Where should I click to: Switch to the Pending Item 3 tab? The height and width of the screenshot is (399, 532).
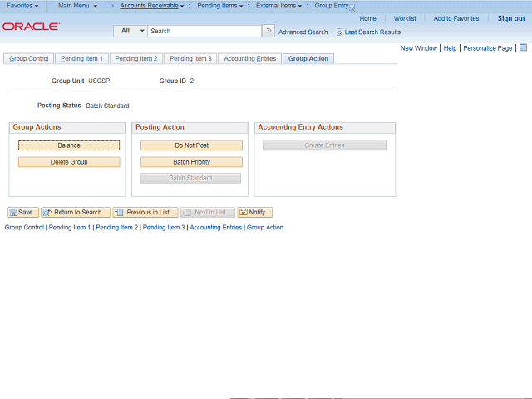(190, 58)
